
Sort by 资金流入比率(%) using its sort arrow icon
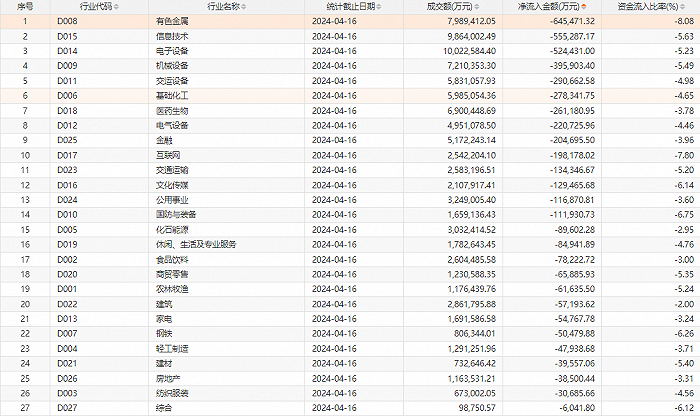pos(683,7)
